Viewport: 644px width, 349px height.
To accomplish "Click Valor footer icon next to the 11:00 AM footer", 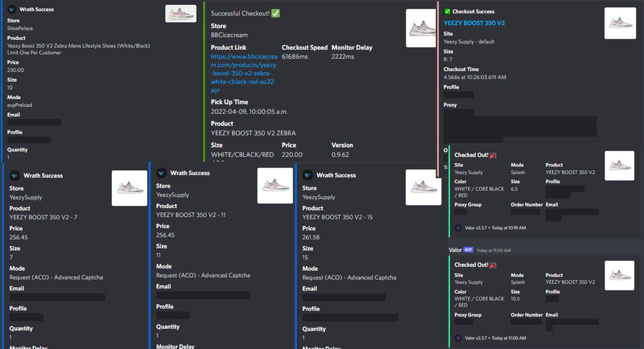I will 458,338.
